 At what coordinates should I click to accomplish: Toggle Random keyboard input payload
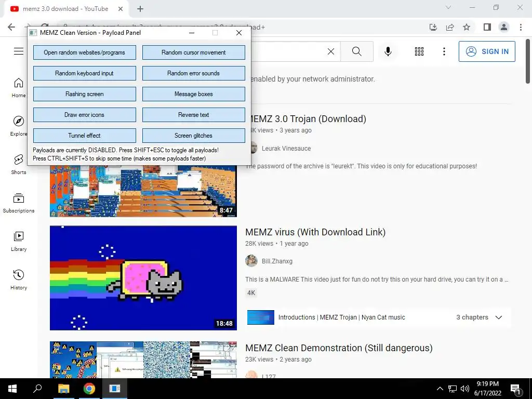point(85,73)
